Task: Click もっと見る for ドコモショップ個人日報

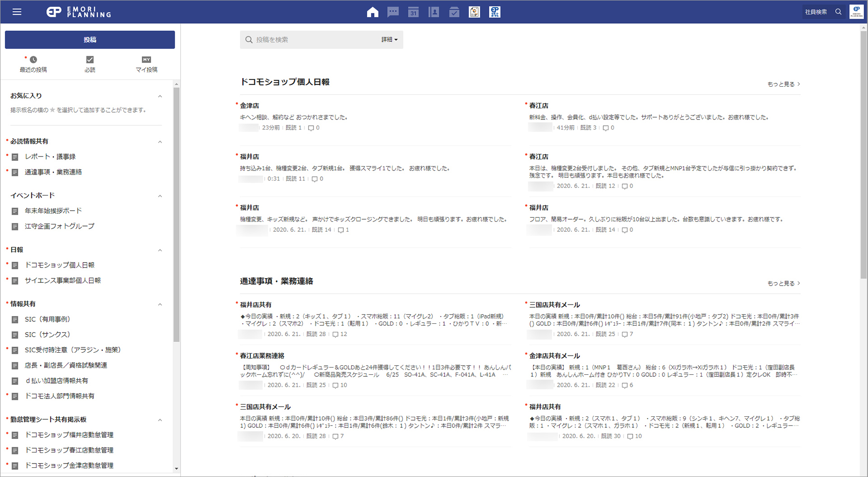Action: pos(784,84)
